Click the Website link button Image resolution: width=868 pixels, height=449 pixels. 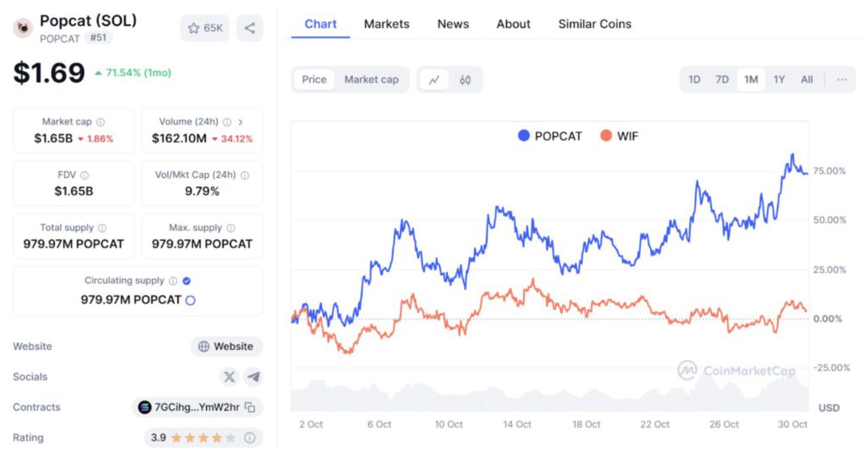226,346
